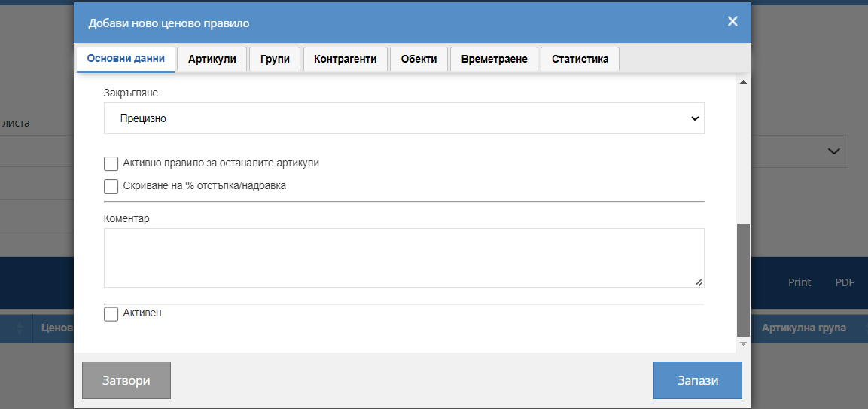Enable Активно правило за останалите артикули checkbox
This screenshot has height=409, width=868.
click(x=111, y=164)
